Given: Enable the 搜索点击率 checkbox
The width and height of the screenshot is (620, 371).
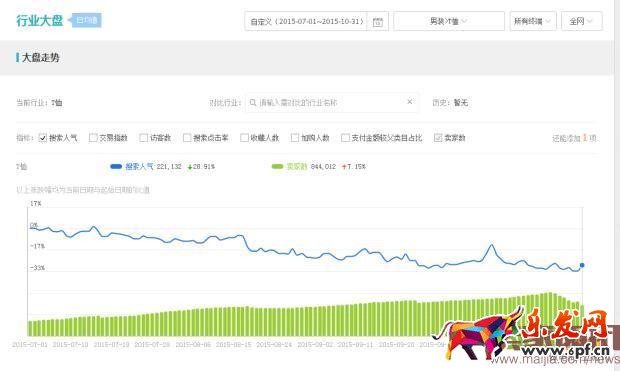Looking at the screenshot, I should [x=187, y=138].
